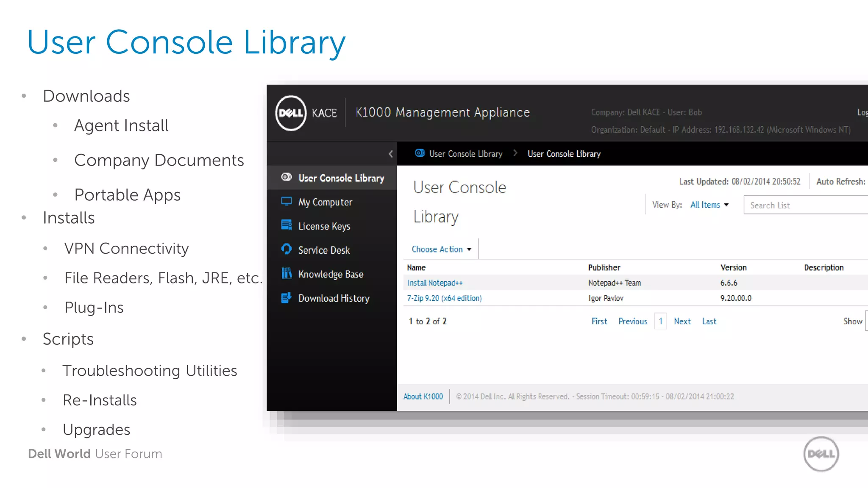The height and width of the screenshot is (488, 868).
Task: Open the Choose Action dropdown
Action: (x=441, y=249)
